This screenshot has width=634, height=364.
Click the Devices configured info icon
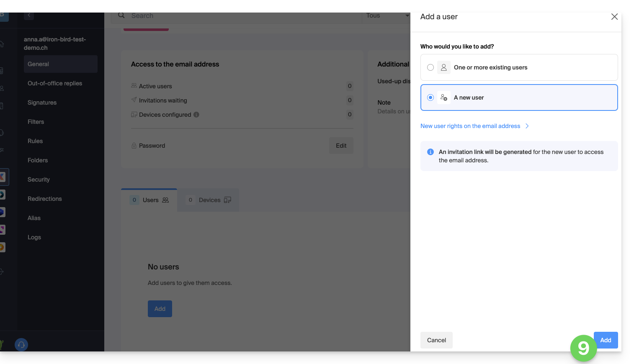point(196,115)
